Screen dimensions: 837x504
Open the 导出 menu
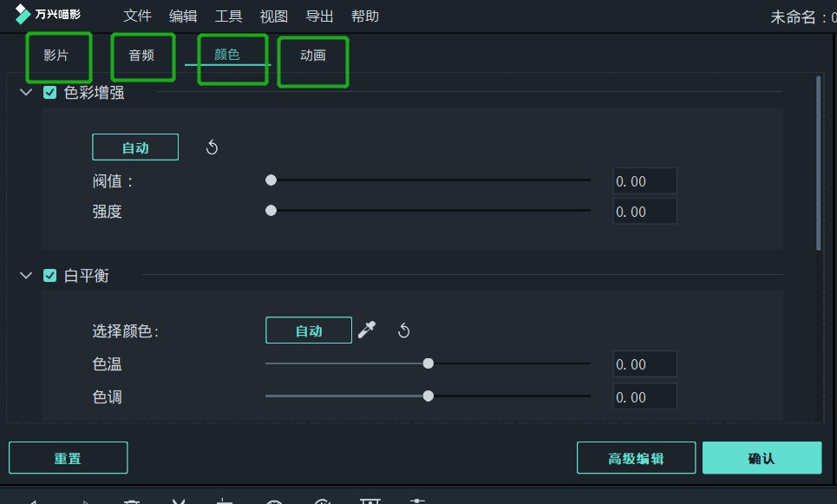[x=319, y=16]
